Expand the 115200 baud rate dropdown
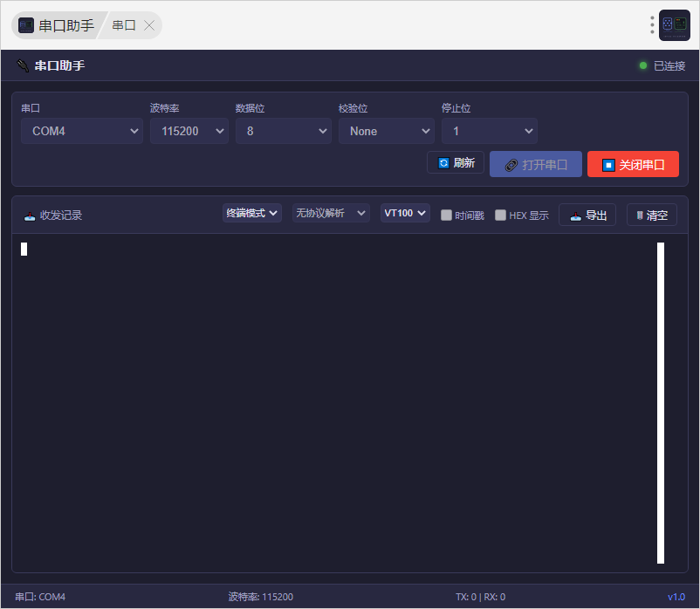Screen dimensions: 700x609 point(189,131)
